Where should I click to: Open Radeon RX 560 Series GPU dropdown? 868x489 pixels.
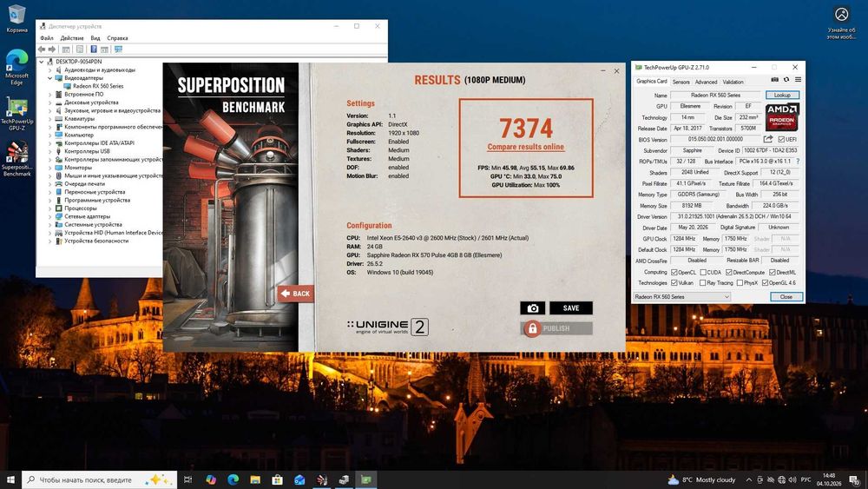(682, 297)
